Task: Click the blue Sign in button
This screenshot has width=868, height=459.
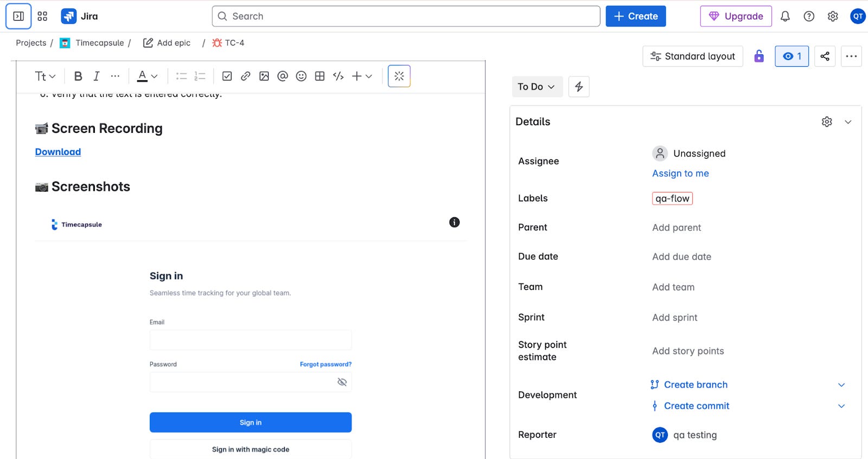Action: (251, 423)
